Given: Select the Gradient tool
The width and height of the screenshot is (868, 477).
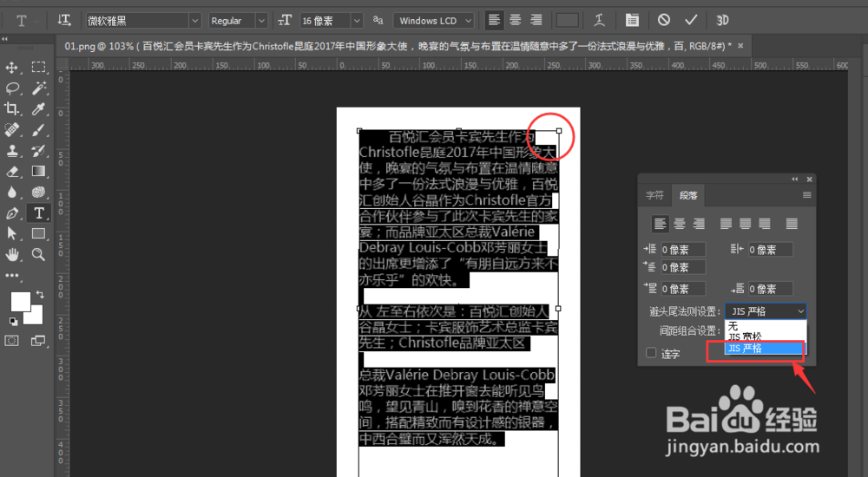Looking at the screenshot, I should pos(38,172).
